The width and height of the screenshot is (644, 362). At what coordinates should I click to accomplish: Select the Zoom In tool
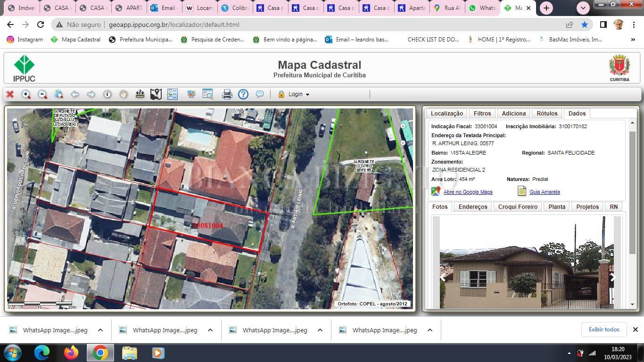tap(26, 94)
